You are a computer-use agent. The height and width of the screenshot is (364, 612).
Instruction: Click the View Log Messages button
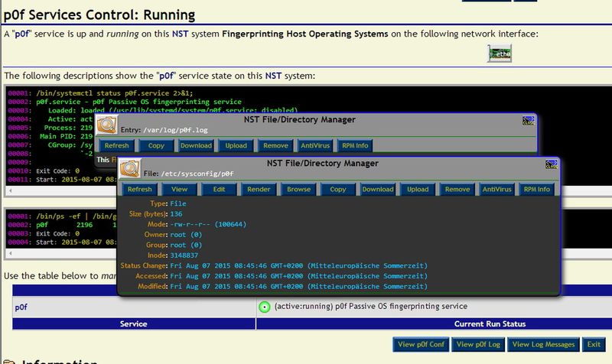tap(543, 344)
